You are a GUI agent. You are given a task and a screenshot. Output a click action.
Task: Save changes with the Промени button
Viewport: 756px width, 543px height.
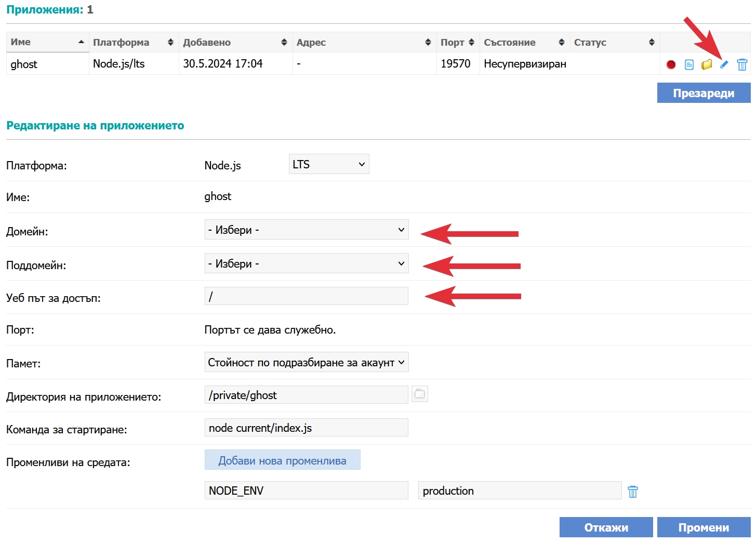click(704, 527)
